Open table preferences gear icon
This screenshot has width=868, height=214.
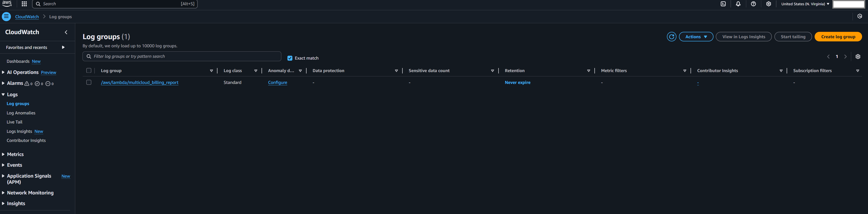pos(858,57)
